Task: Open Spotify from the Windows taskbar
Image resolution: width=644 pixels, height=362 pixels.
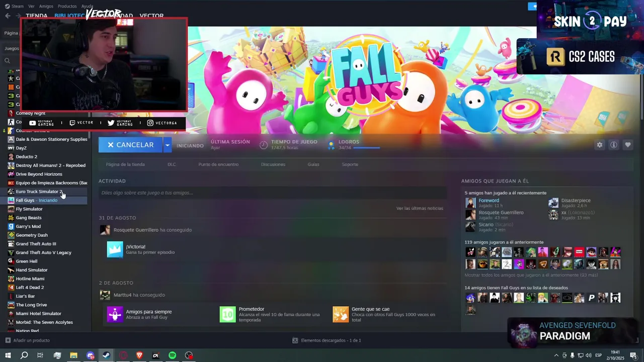Action: tap(172, 355)
